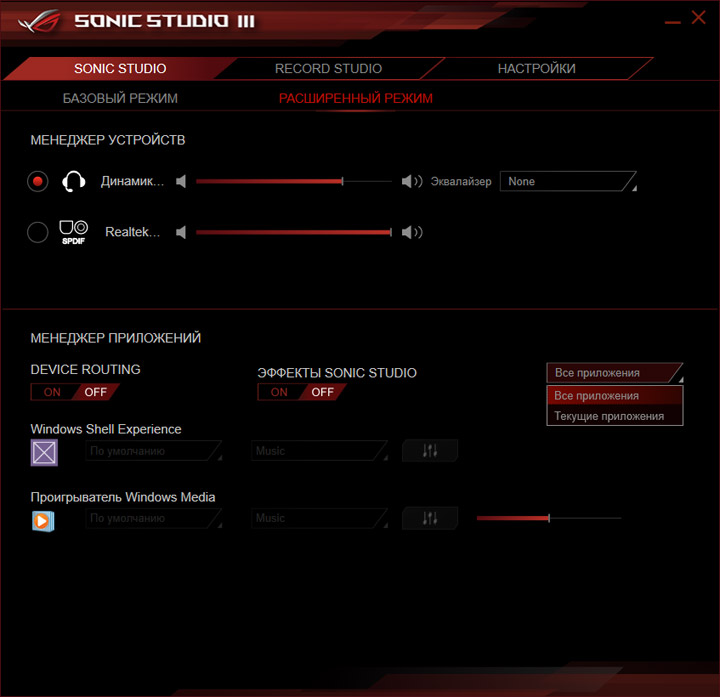Image resolution: width=720 pixels, height=697 pixels.
Task: Click mute speaker icon of Realtek row
Action: pyautogui.click(x=181, y=232)
